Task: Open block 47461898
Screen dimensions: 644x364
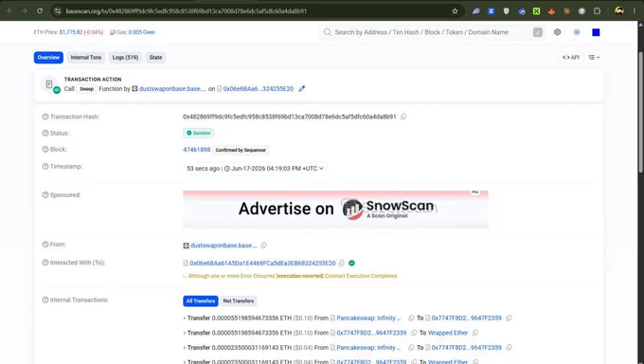Action: click(x=196, y=150)
